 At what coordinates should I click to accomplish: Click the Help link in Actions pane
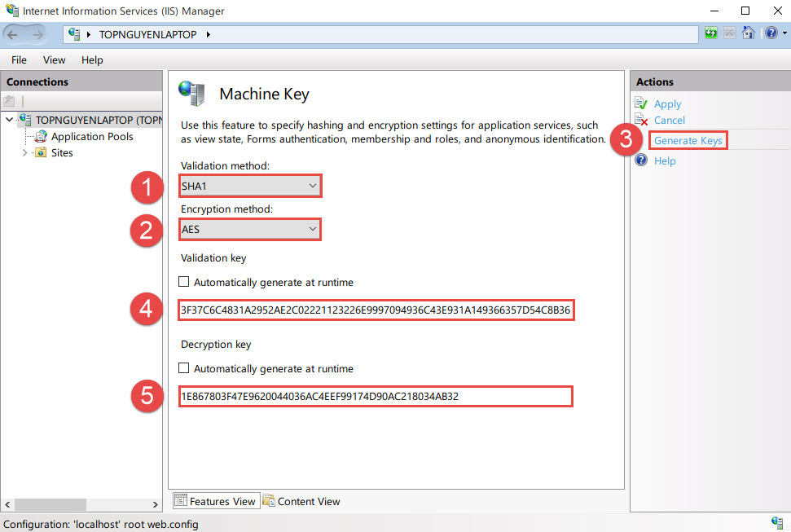coord(665,161)
